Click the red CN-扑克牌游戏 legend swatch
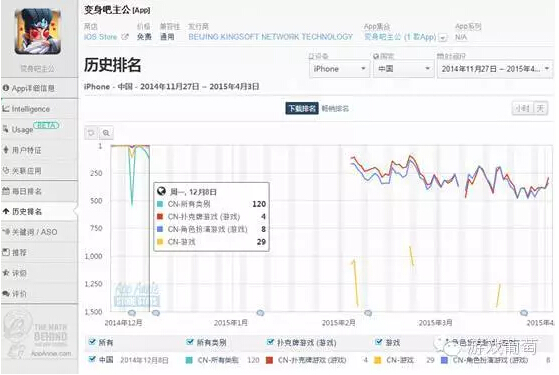The image size is (559, 375). (x=270, y=360)
